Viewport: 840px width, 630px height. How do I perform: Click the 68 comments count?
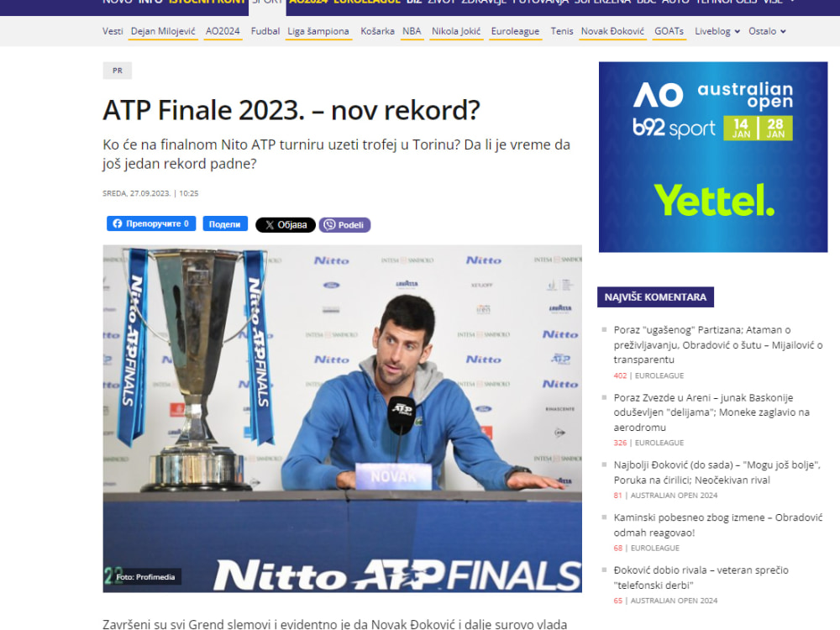click(617, 548)
